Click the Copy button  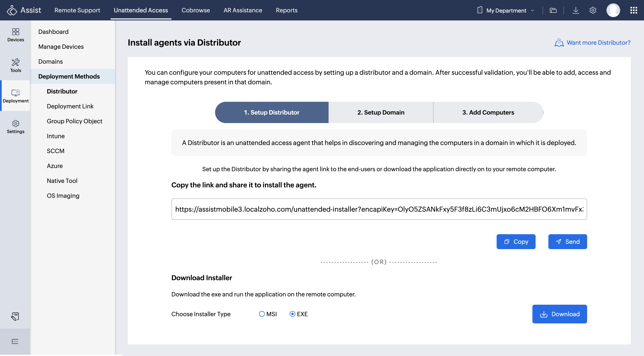516,242
